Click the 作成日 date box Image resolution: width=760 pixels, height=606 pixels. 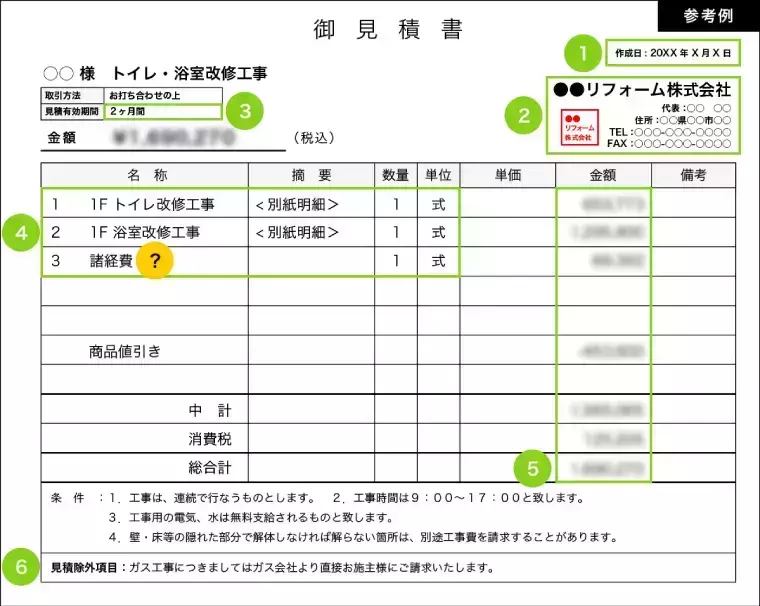coord(671,51)
